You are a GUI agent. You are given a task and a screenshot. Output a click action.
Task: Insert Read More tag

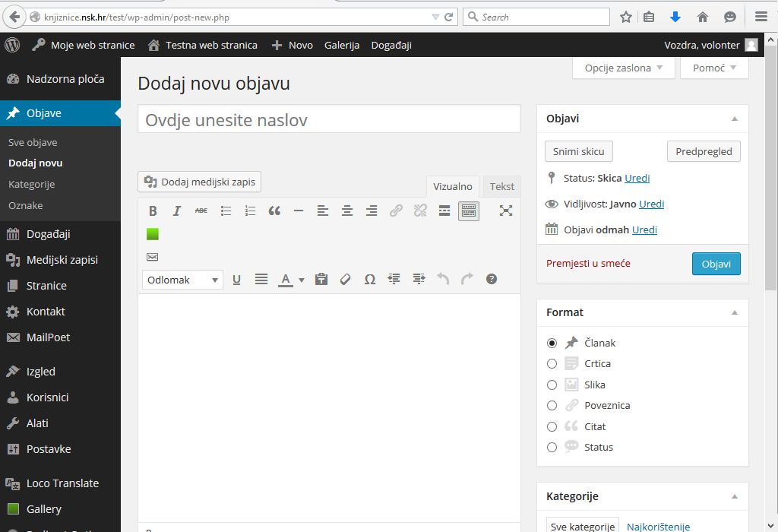(x=444, y=211)
